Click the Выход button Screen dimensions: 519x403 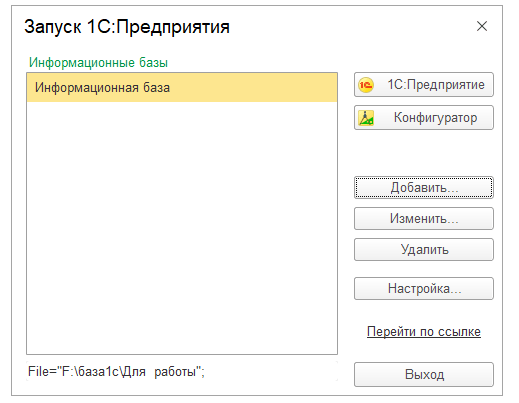click(x=424, y=374)
